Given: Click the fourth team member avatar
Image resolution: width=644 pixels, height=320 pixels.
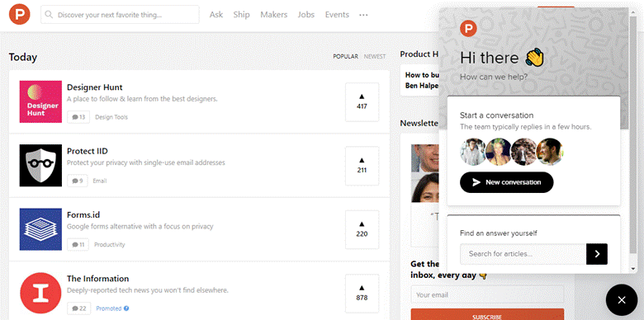Looking at the screenshot, I should click(x=550, y=152).
